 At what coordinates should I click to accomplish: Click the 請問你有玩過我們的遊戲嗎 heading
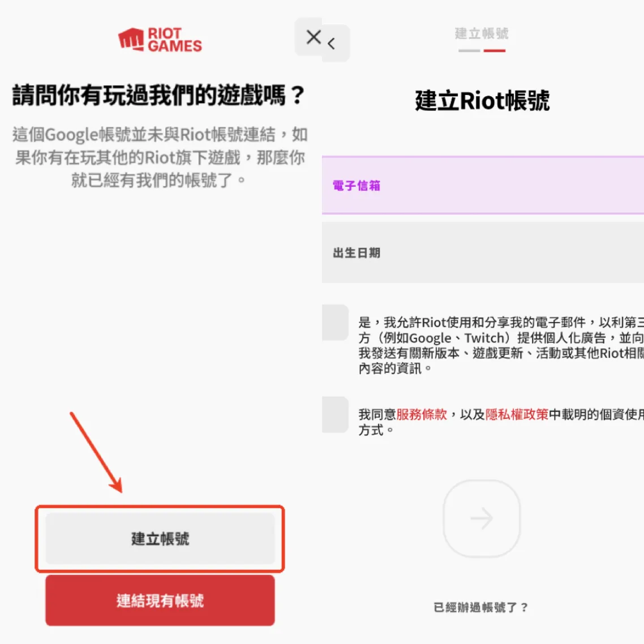click(x=159, y=95)
